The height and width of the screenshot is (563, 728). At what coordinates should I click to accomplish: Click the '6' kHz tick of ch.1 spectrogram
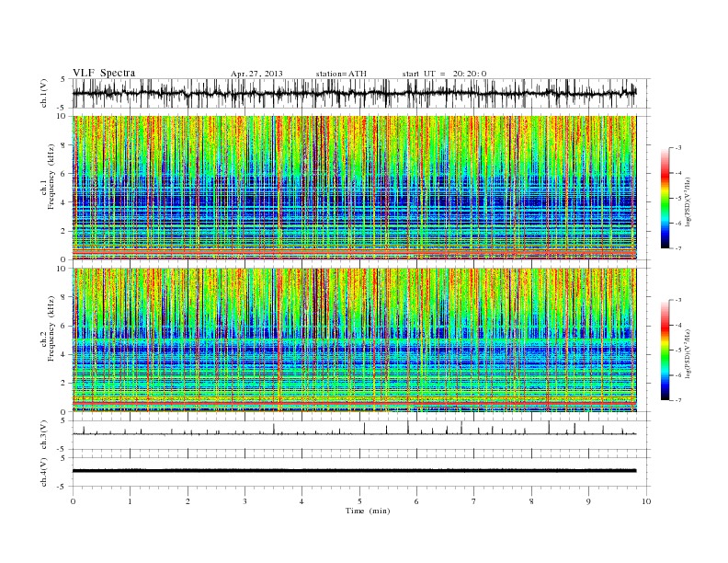point(63,174)
